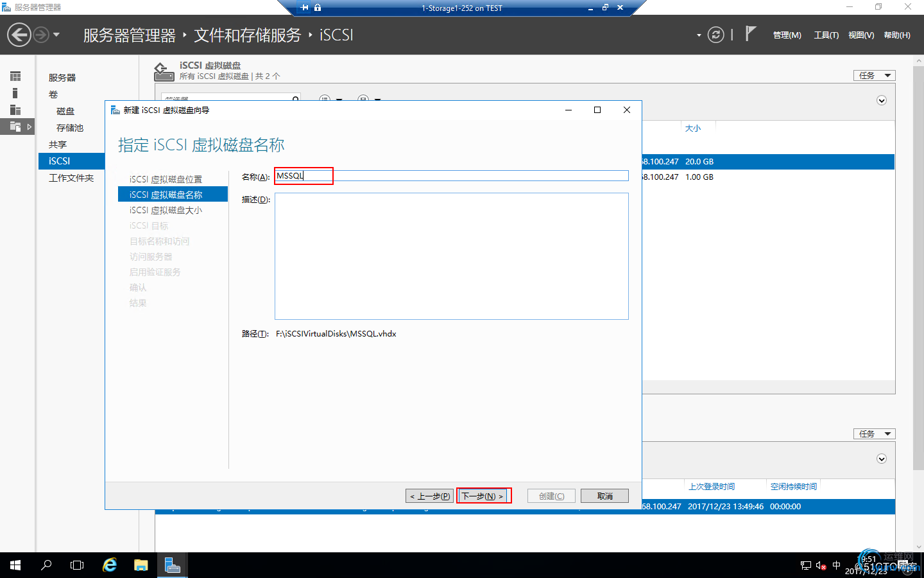
Task: Open 存储池 in the navigation pane
Action: (x=70, y=128)
